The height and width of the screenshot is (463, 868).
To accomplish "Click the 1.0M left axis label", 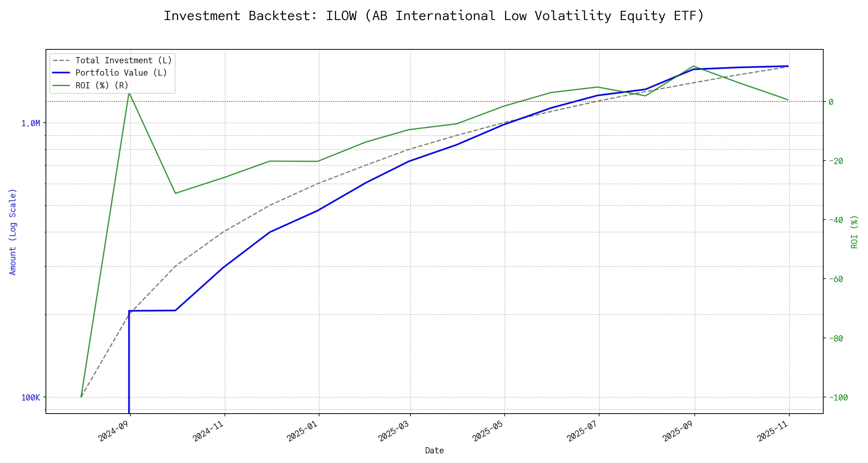I will point(30,123).
